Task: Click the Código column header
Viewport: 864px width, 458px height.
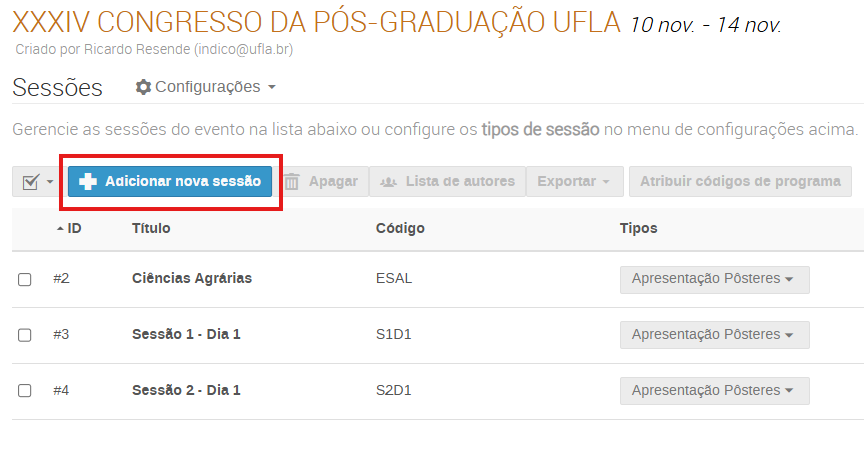Action: coord(400,228)
